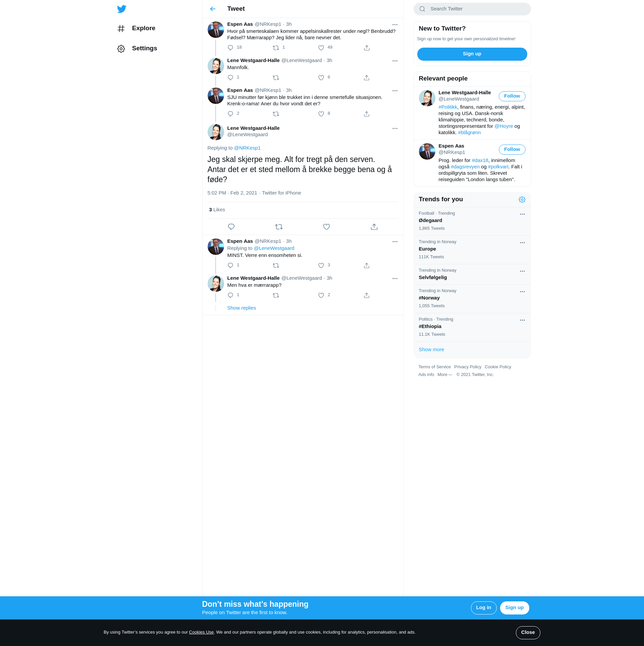Screen dimensions: 644x646
Task: Open Privacy Policy footer link
Action: coord(468,367)
